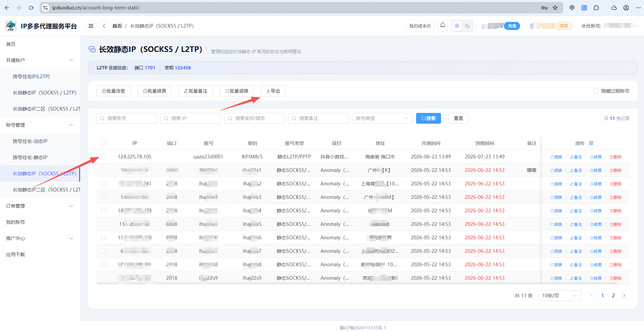
Task: Check the row with password ending s2
Action: tap(104, 183)
